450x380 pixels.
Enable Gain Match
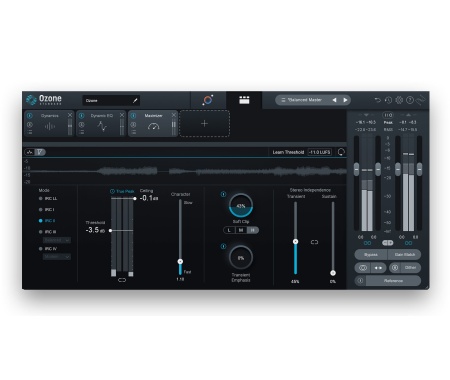click(405, 255)
